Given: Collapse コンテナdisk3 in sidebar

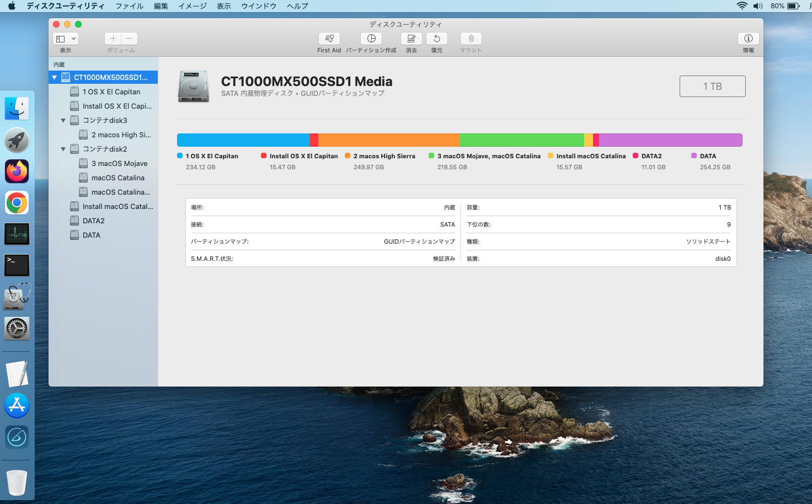Looking at the screenshot, I should [x=63, y=120].
